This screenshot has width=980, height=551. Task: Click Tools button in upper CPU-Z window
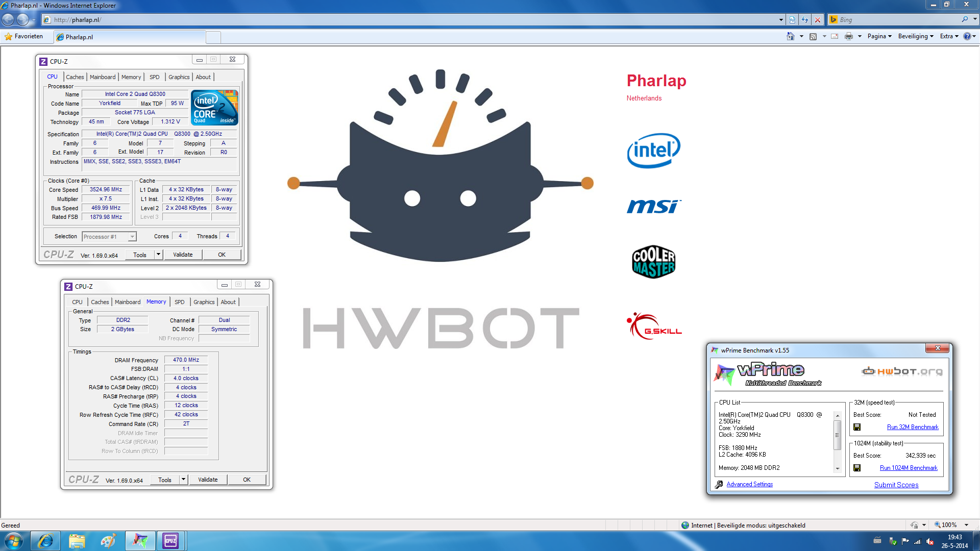coord(140,255)
